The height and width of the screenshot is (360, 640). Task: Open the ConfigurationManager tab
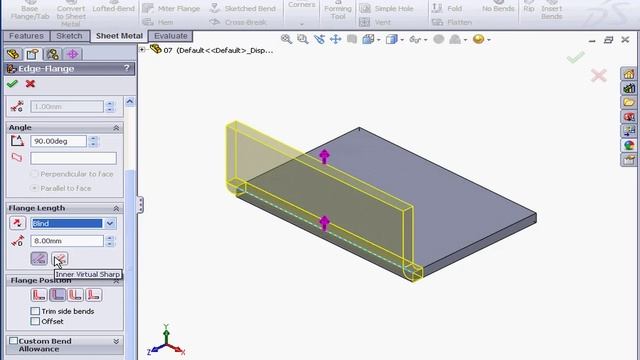click(53, 54)
